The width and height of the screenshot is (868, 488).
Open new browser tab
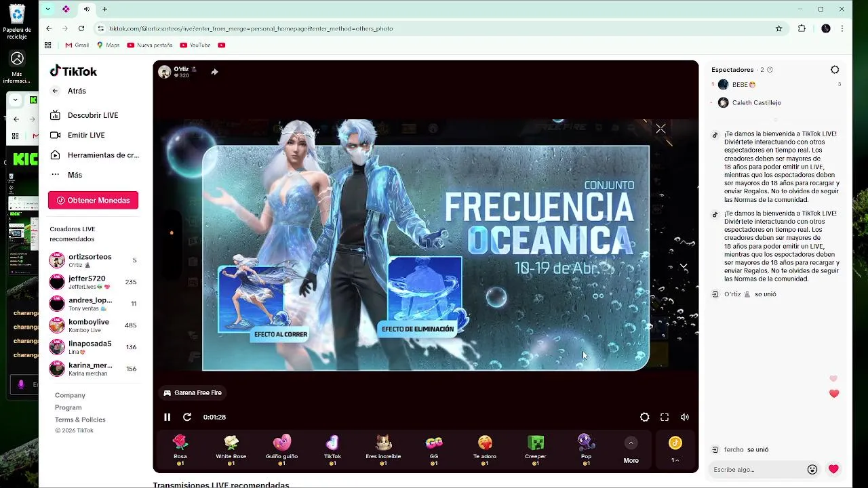[104, 9]
